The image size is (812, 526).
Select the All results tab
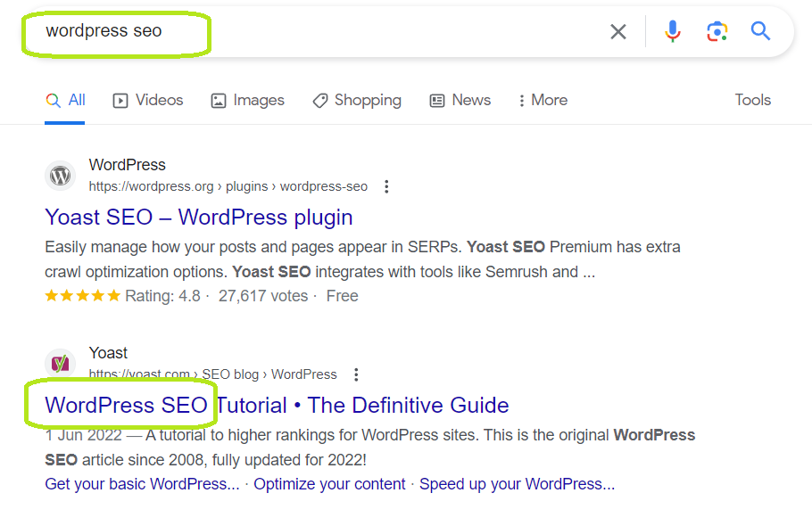pyautogui.click(x=65, y=100)
